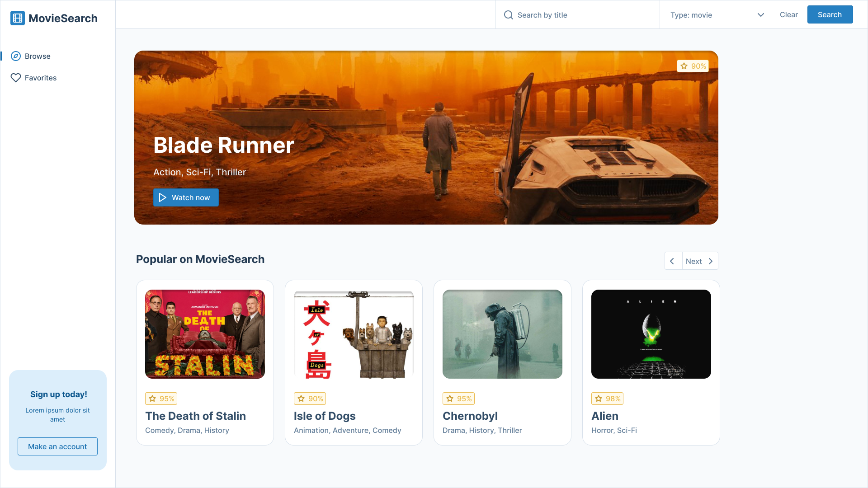
Task: Click the play icon inside Watch now
Action: pyautogui.click(x=163, y=197)
